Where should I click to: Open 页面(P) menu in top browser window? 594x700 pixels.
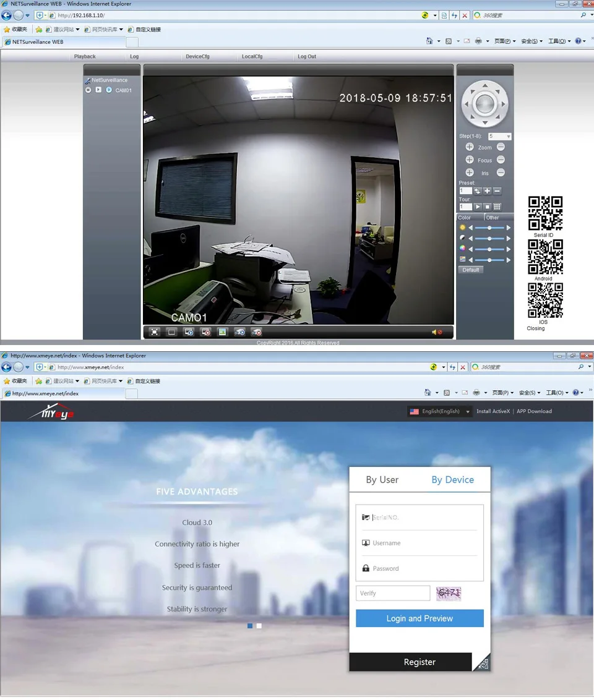[505, 41]
